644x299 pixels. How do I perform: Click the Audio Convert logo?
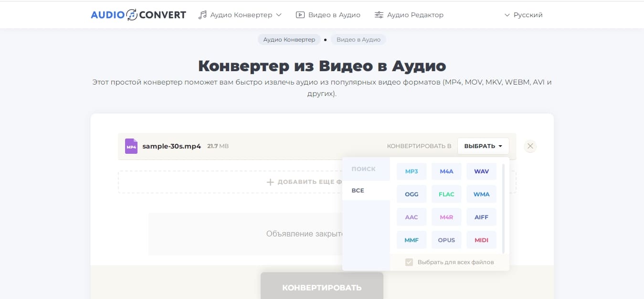(138, 15)
